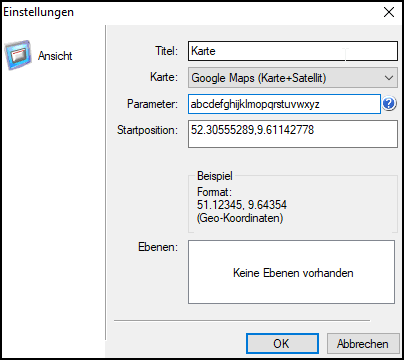The width and height of the screenshot is (404, 360).
Task: Confirm settings with the OK button
Action: 282,343
